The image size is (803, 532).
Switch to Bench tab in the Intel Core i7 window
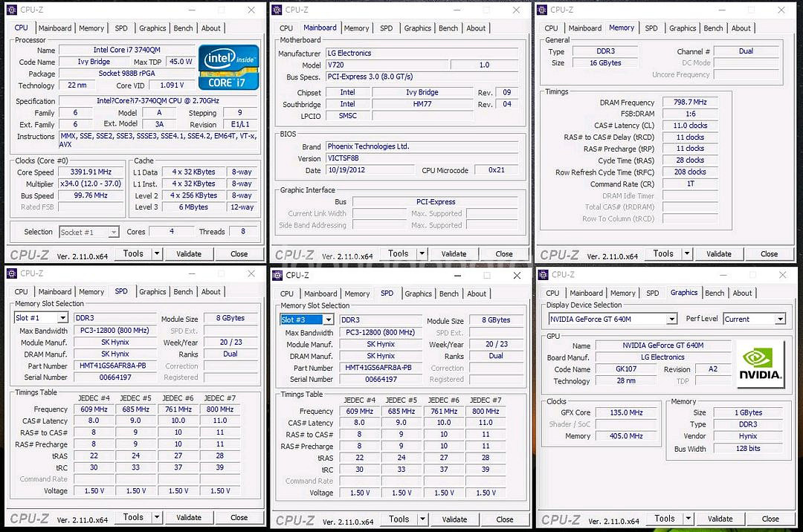point(183,28)
